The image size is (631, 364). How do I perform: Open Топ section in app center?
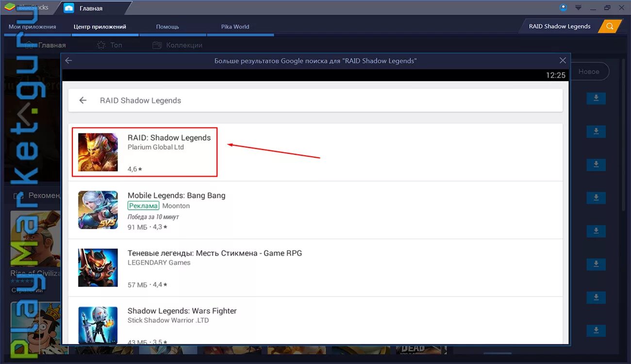110,45
